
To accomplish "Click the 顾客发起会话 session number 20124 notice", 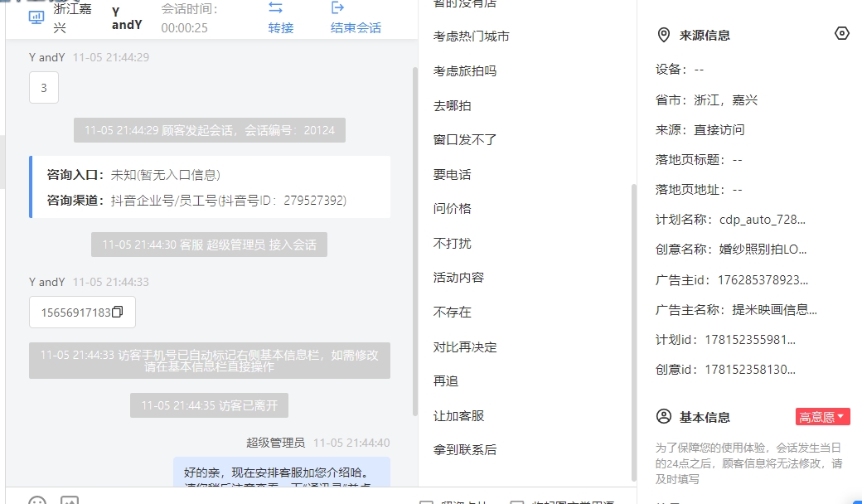I will click(210, 130).
